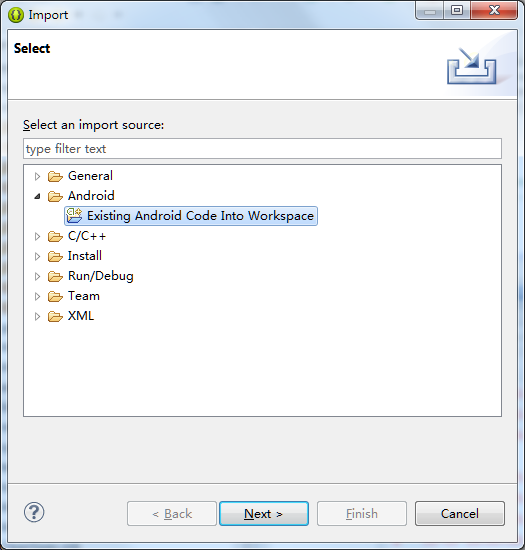Image resolution: width=525 pixels, height=550 pixels.
Task: Click the Run/Debug folder icon
Action: [55, 277]
